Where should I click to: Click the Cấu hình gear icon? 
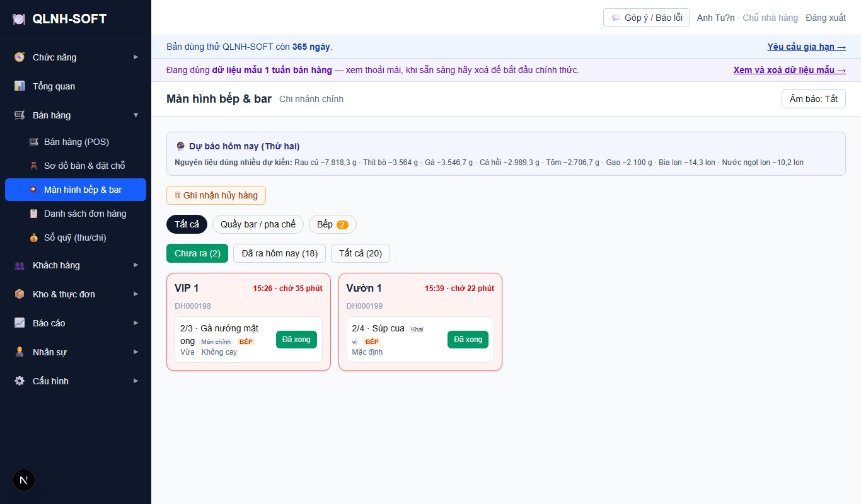[x=20, y=381]
